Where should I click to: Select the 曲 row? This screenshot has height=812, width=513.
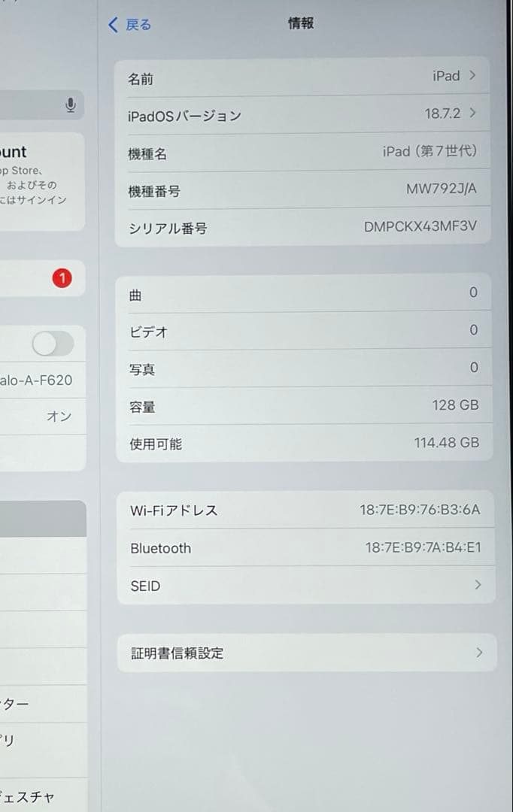tap(304, 294)
